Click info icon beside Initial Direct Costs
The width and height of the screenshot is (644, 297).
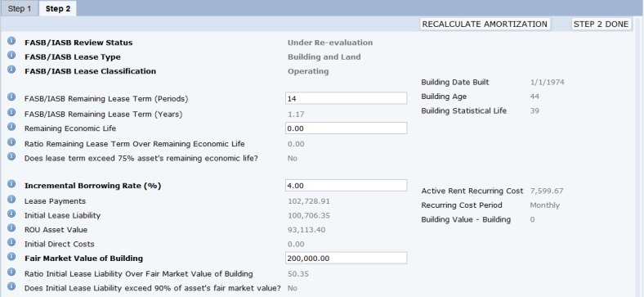coord(11,243)
